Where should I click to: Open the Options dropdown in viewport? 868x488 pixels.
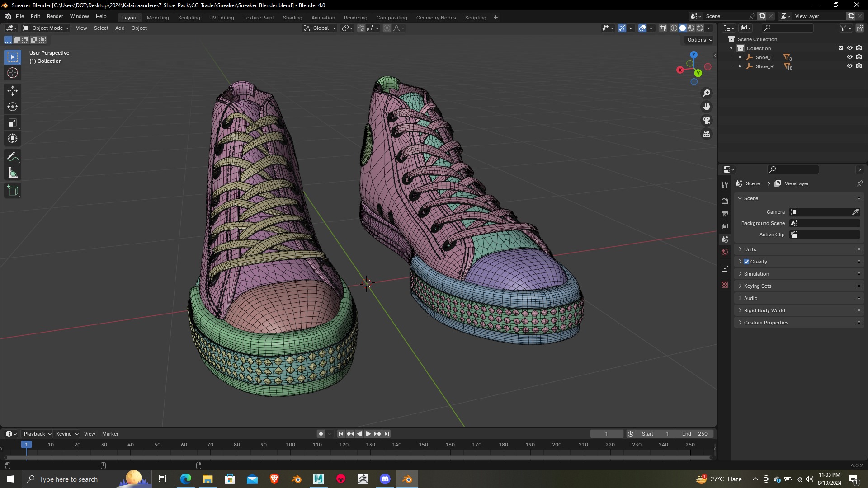(699, 40)
